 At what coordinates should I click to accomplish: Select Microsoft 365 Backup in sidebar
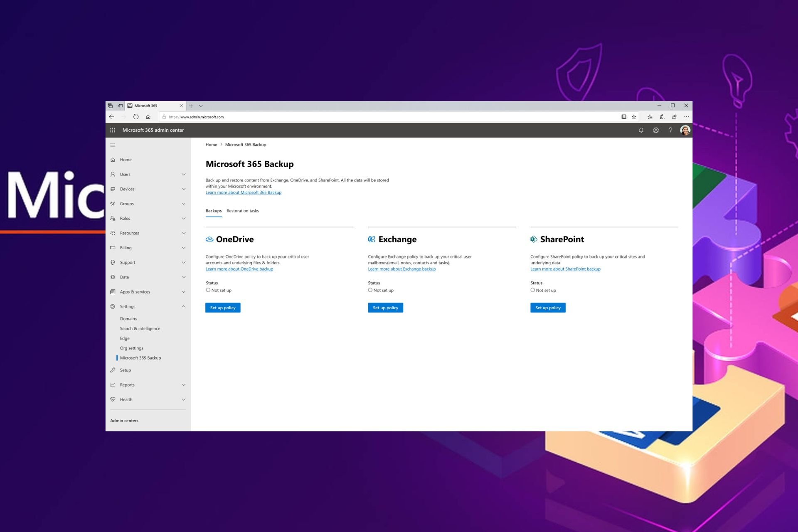140,358
